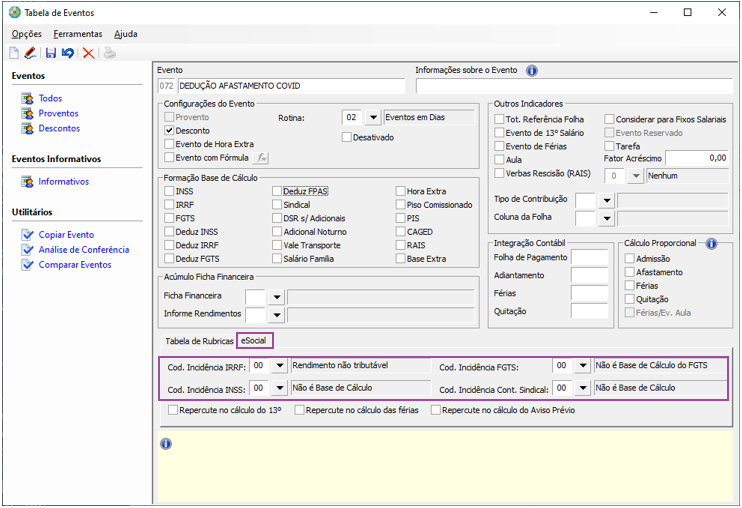Viewport: 742px width, 508px height.
Task: Click the info icon in yellow notes area
Action: [x=166, y=444]
